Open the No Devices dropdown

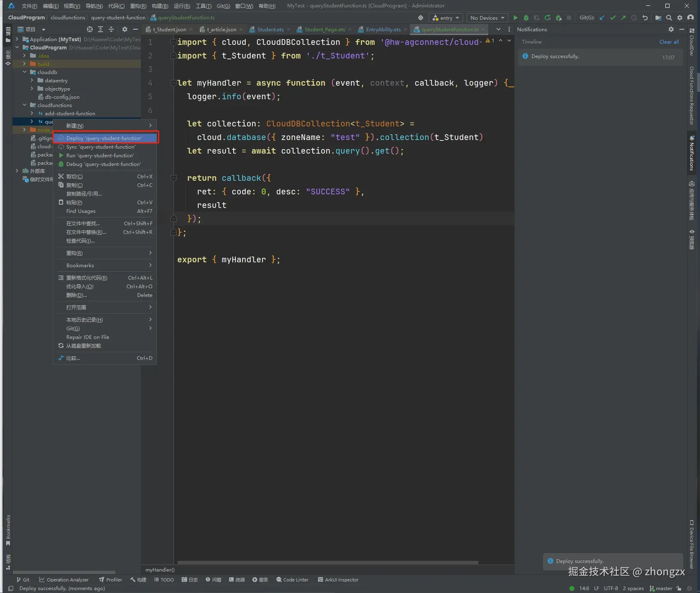point(487,18)
